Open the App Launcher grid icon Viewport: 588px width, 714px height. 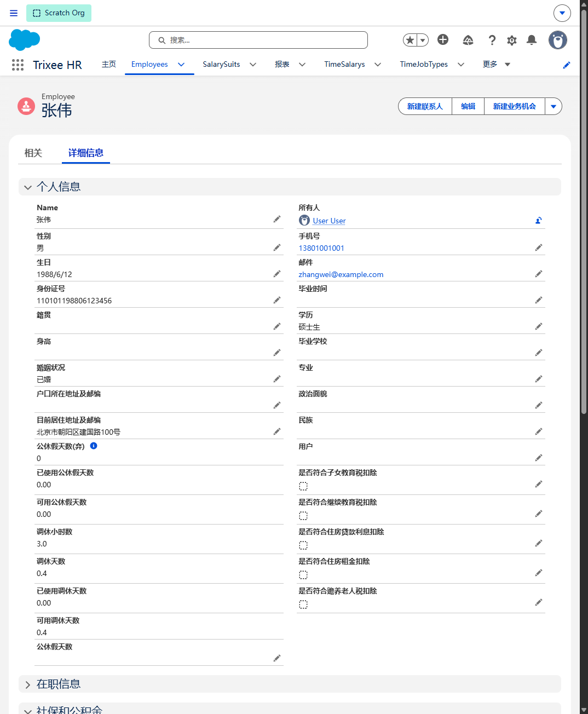pyautogui.click(x=18, y=65)
